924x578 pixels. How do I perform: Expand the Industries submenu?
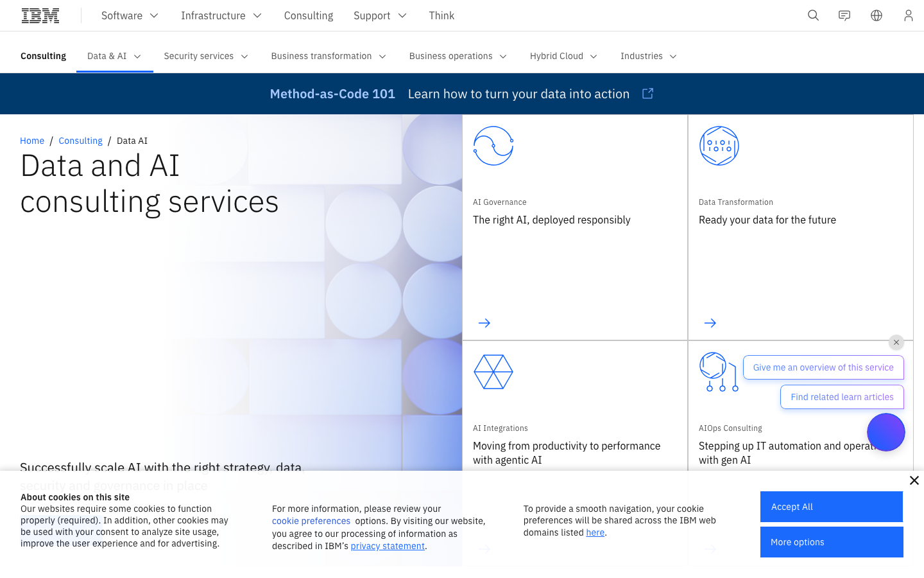click(649, 56)
